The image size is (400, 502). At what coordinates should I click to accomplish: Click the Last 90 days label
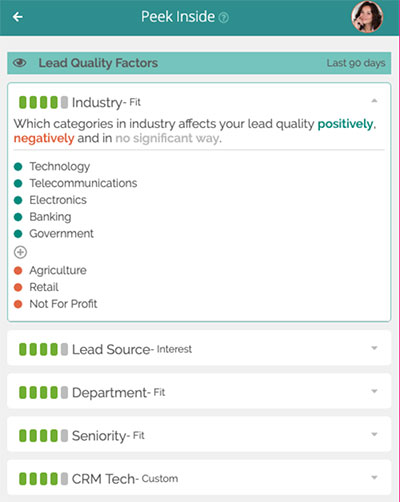point(356,63)
